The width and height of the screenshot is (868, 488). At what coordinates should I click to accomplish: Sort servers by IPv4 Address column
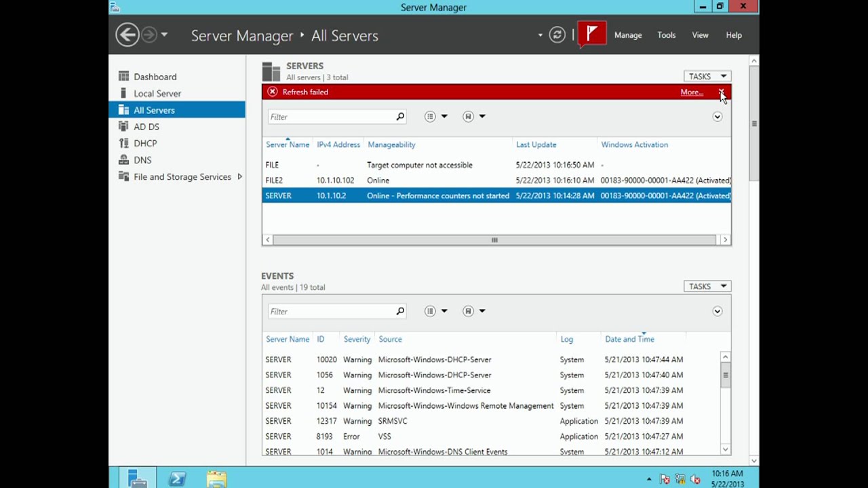click(338, 144)
